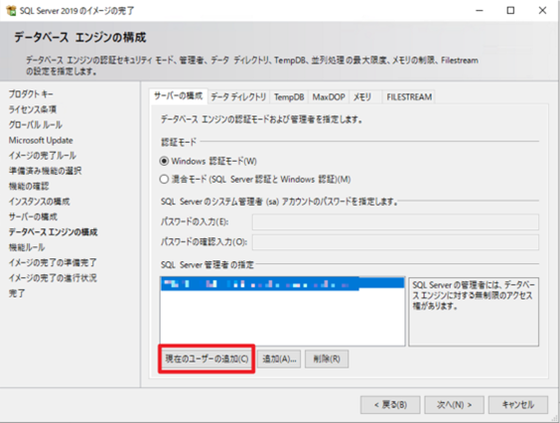The image size is (560, 423).
Task: Select Windows 認証モード radio button
Action: pos(164,161)
